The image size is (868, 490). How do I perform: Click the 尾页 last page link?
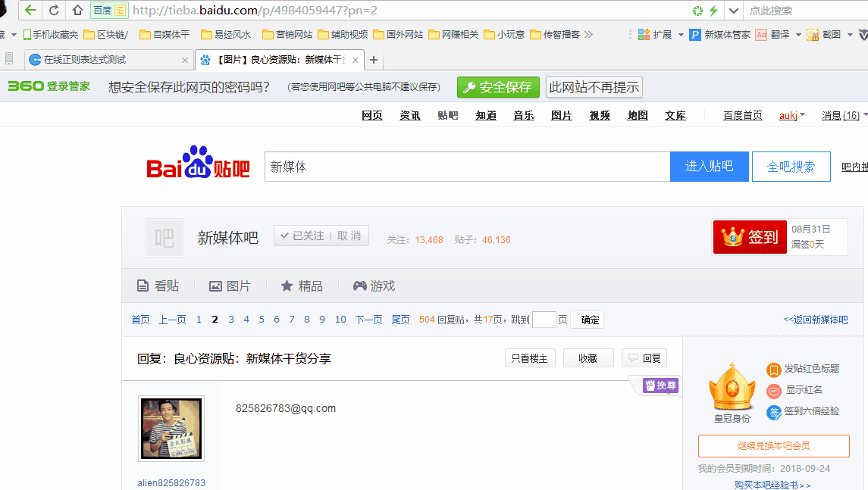pos(400,320)
